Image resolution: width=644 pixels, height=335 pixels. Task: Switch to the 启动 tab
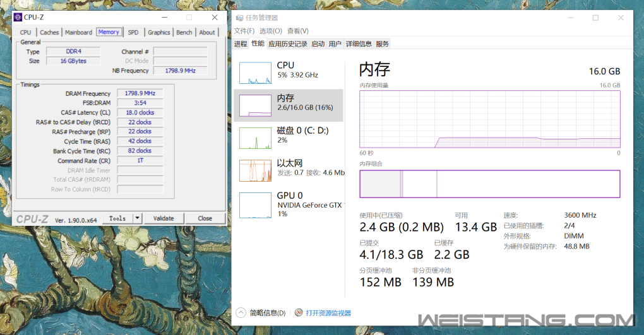tap(318, 44)
